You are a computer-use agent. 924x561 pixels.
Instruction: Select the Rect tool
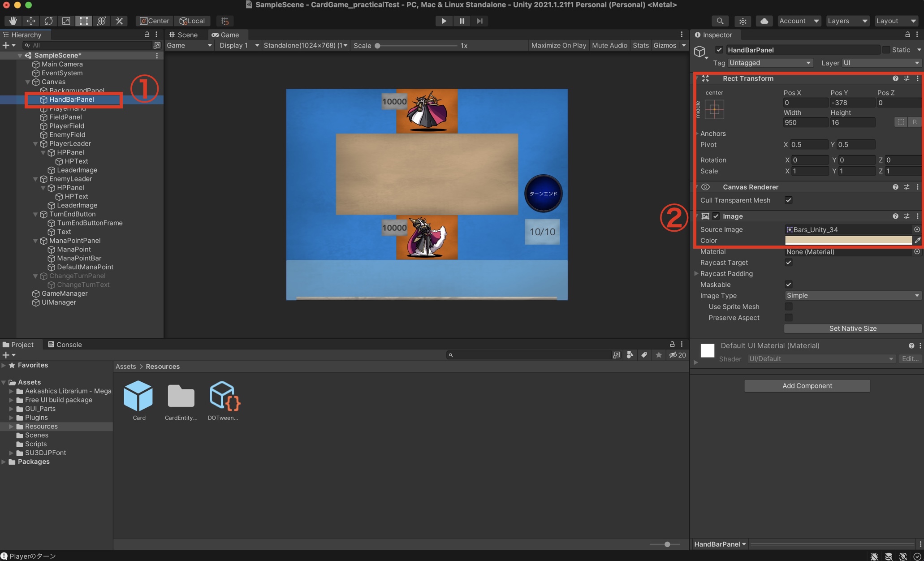click(83, 21)
